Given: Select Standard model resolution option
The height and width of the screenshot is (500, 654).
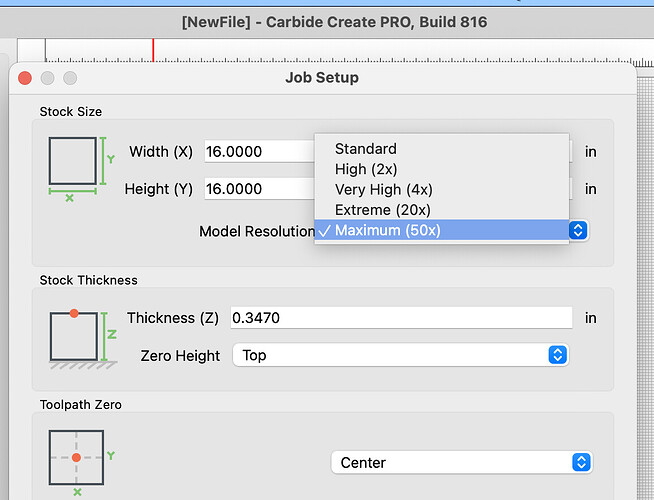Looking at the screenshot, I should pos(442,149).
